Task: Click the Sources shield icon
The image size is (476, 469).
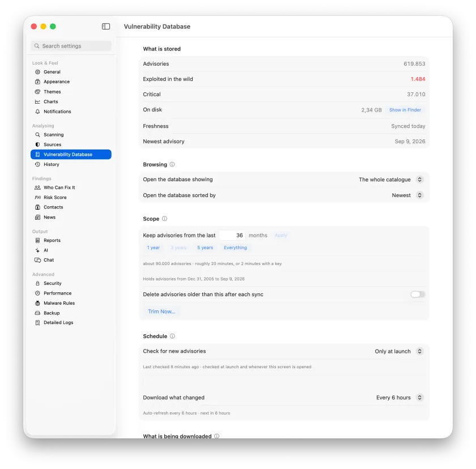Action: pos(37,144)
